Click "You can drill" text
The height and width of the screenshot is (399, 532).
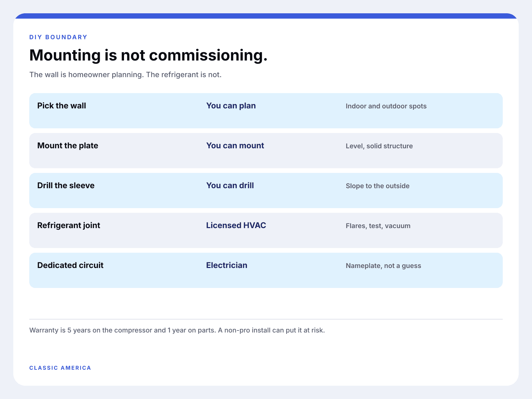coord(230,186)
